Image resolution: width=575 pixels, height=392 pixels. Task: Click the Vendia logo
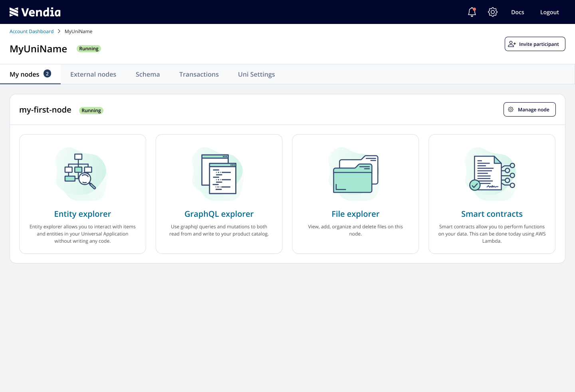[x=35, y=12]
